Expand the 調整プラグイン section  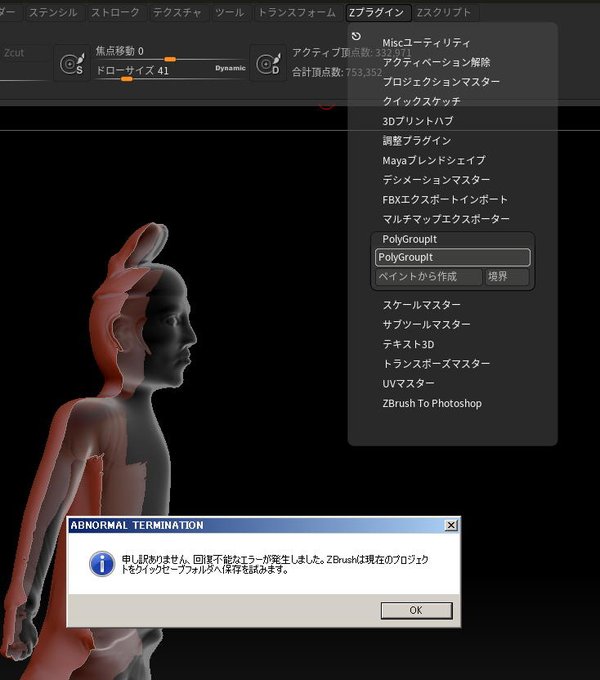coord(417,141)
